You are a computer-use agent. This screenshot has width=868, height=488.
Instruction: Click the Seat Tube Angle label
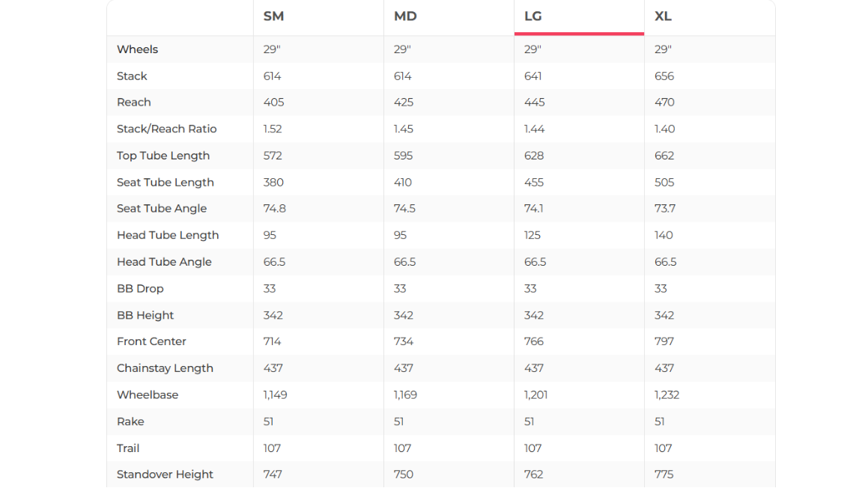pos(162,209)
